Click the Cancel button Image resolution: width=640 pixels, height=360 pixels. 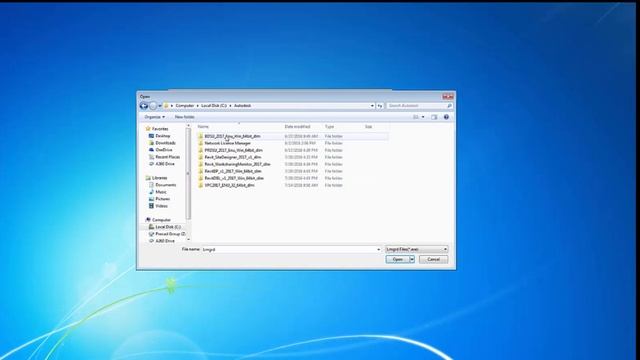433,260
